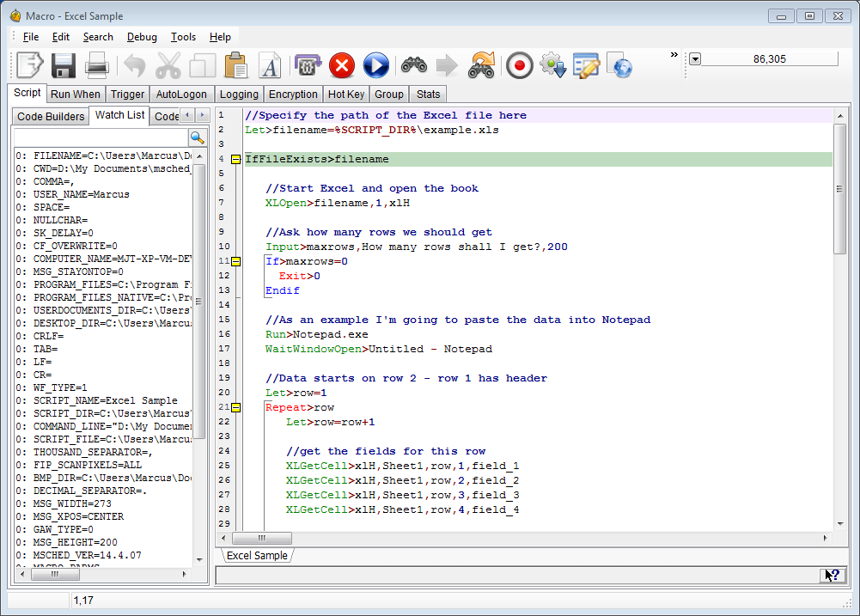The image size is (860, 616).
Task: Collapse the If>maxrows block fold marker
Action: (236, 261)
